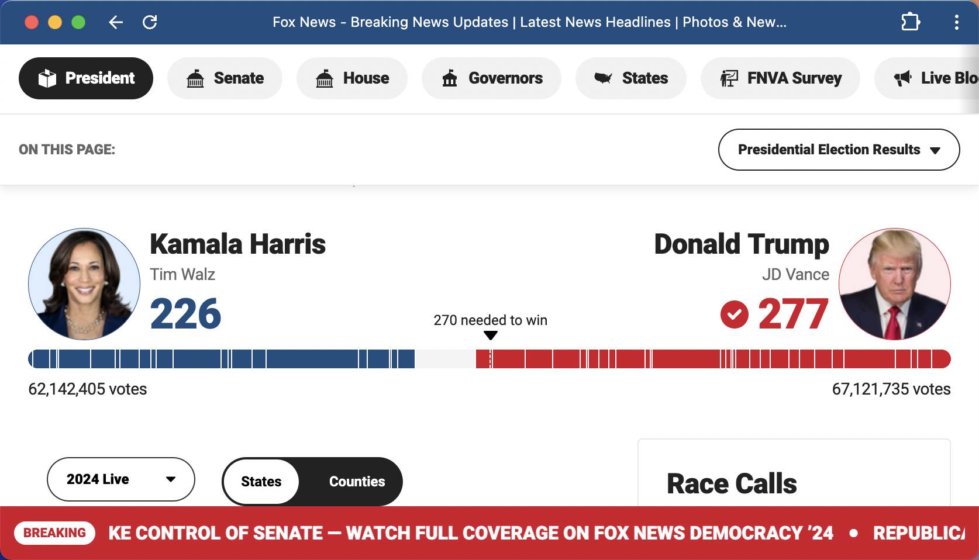979x560 pixels.
Task: Open the FNVA Survey page
Action: (780, 78)
